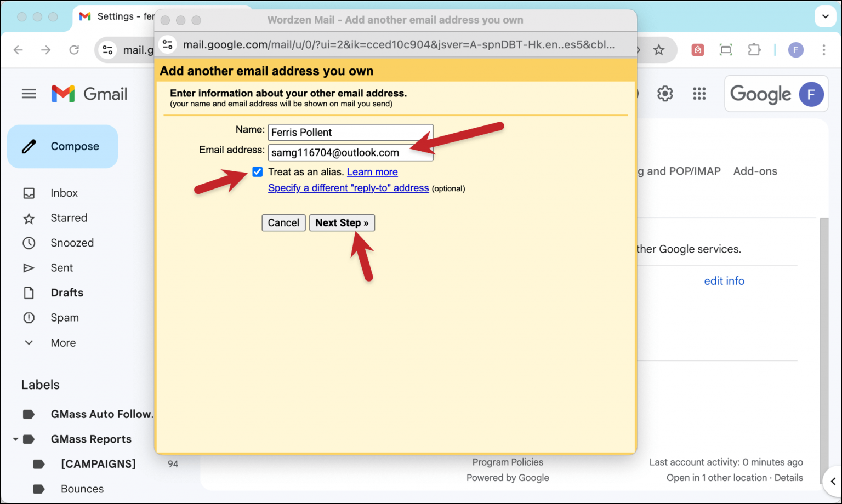Open Gmail settings gear
Screen dimensions: 842x504
664,93
